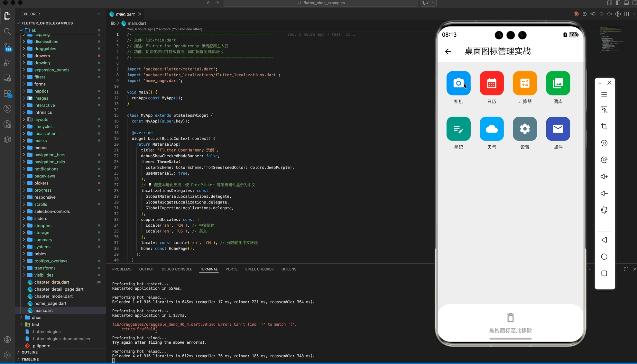The image size is (637, 364).
Task: Tap the back arrow in phone header
Action: point(448,51)
